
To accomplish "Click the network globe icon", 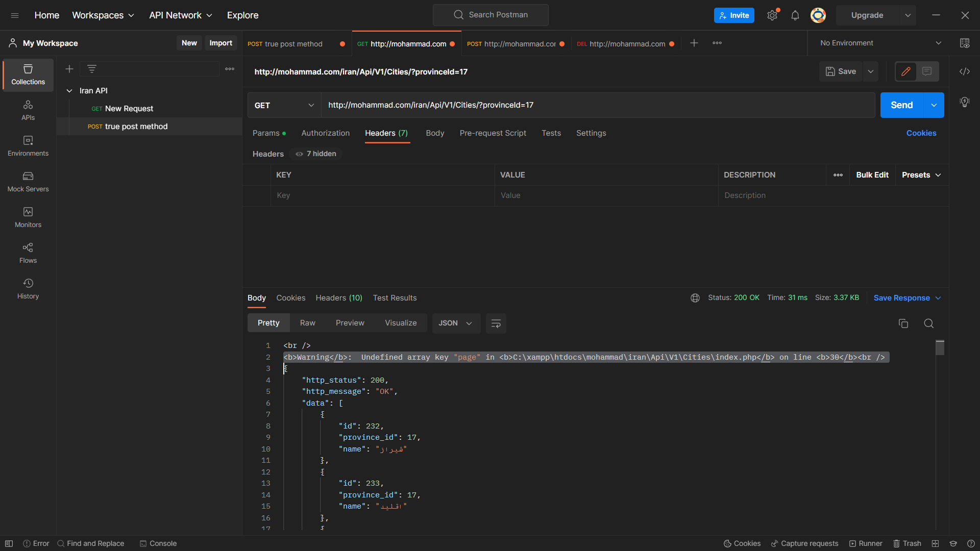I will [x=695, y=298].
